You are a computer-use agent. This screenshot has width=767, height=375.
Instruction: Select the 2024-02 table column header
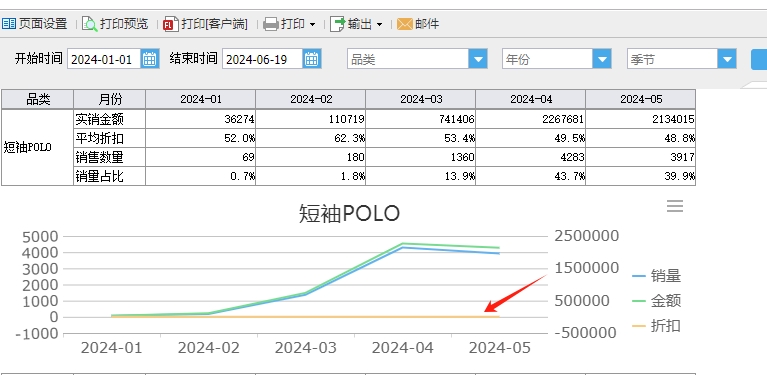pyautogui.click(x=311, y=99)
